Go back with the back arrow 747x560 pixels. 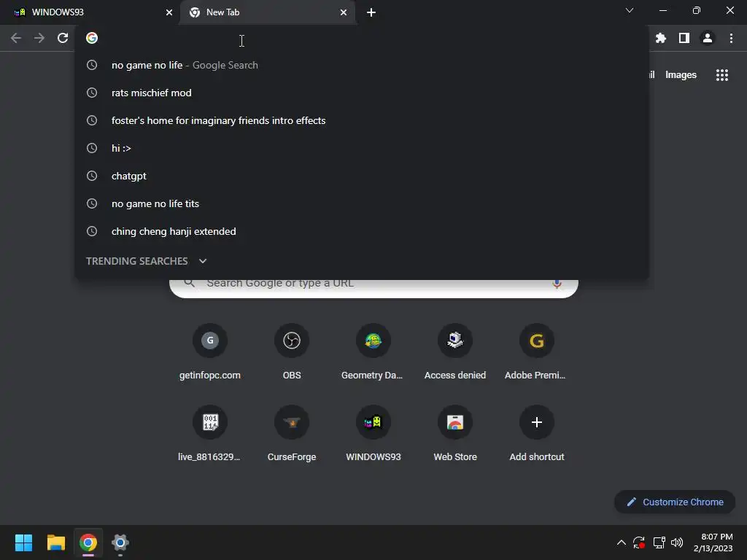pyautogui.click(x=16, y=38)
